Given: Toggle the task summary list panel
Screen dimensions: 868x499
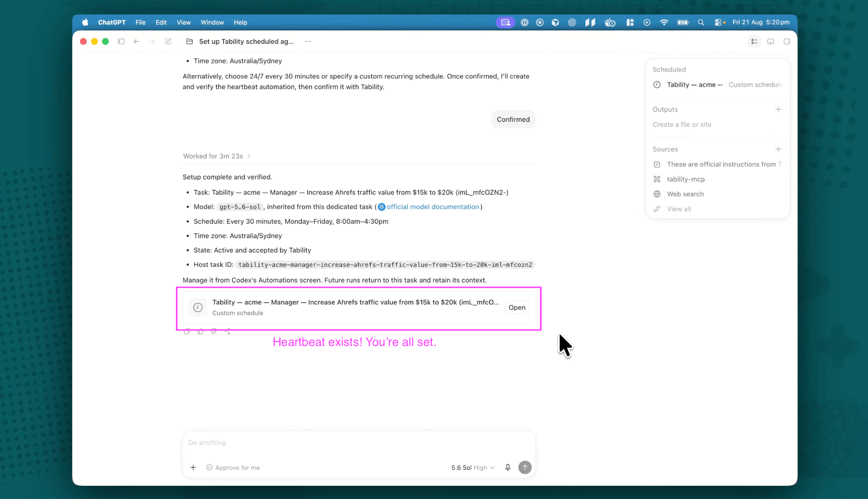Looking at the screenshot, I should pyautogui.click(x=754, y=42).
